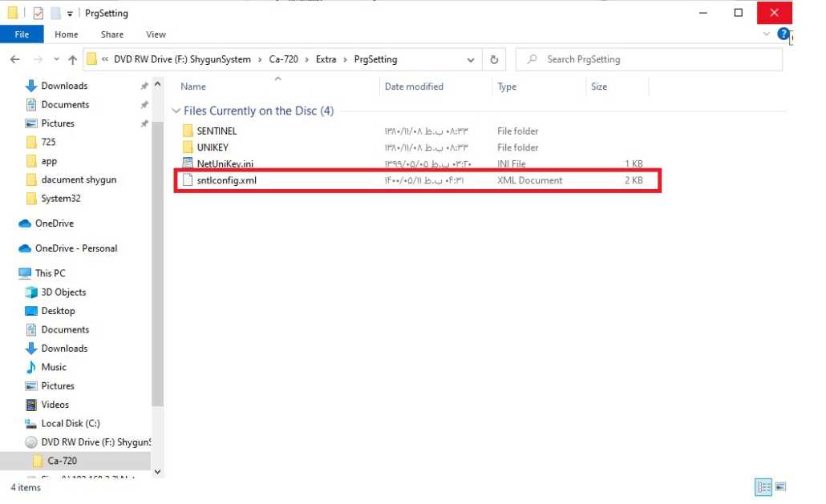Click the Back navigation arrow
Screen dimensions: 826x504
[14, 59]
